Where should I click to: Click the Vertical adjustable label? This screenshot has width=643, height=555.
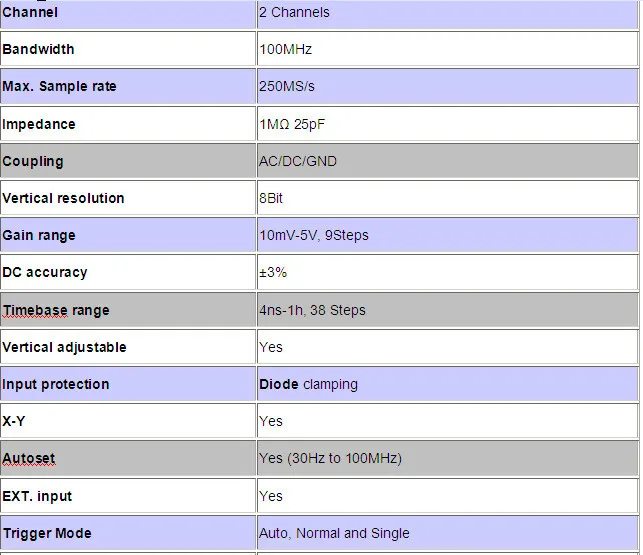click(64, 347)
